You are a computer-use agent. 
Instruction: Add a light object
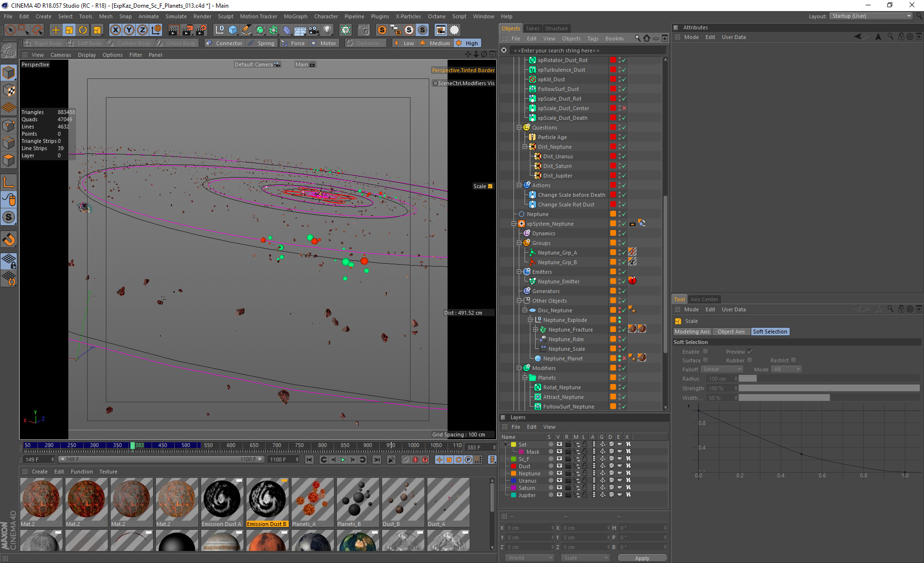pos(327,30)
